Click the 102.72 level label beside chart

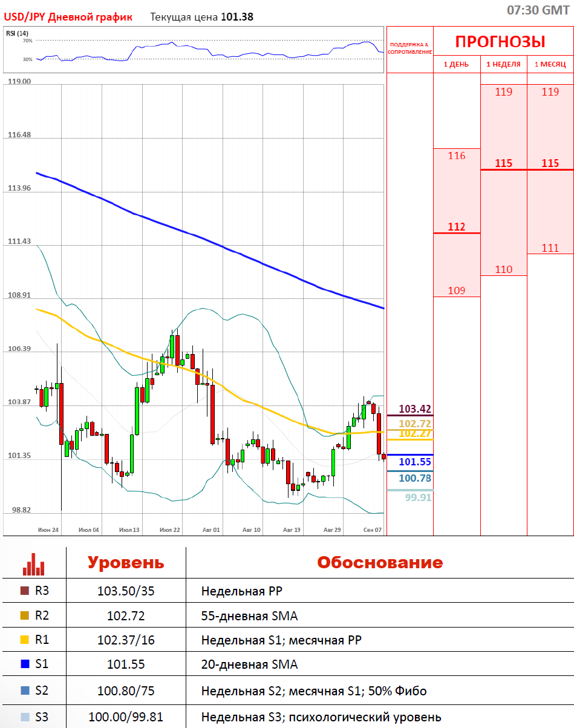tap(416, 424)
